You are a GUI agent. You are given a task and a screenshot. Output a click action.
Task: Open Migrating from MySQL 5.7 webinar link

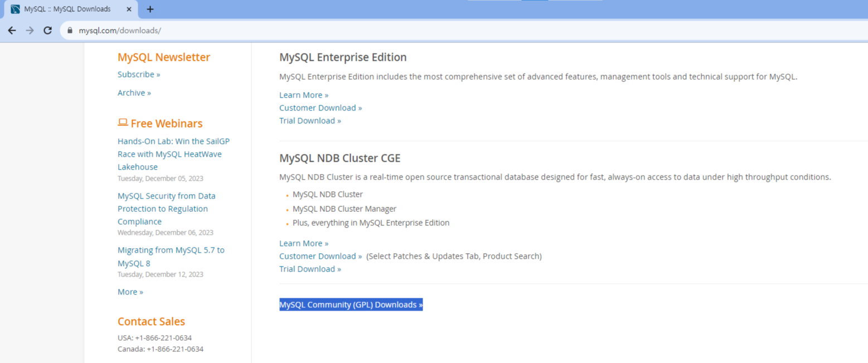tap(171, 256)
